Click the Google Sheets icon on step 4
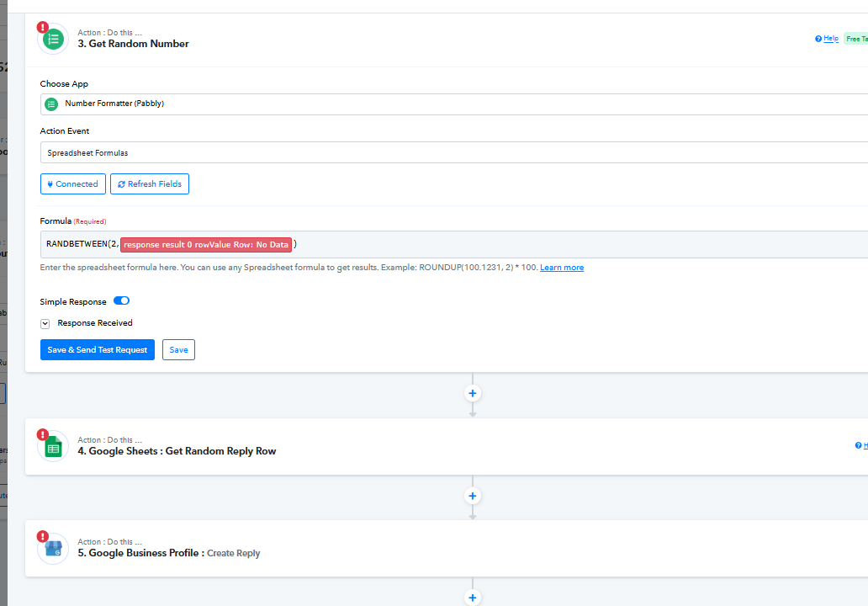Screen dimensions: 868x606 (53, 447)
